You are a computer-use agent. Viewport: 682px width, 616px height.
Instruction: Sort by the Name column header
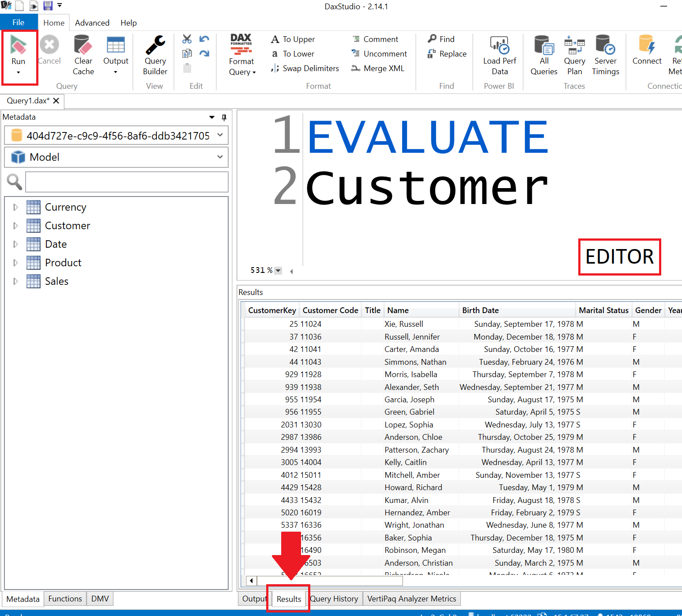click(x=421, y=310)
